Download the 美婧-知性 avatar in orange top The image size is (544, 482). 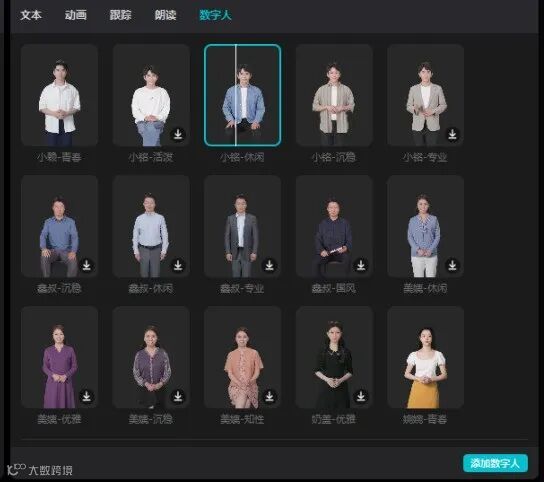(269, 396)
